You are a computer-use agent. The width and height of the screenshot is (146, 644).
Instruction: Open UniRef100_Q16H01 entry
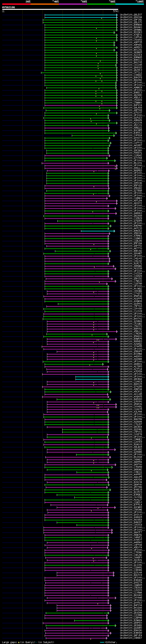pyautogui.click(x=131, y=304)
